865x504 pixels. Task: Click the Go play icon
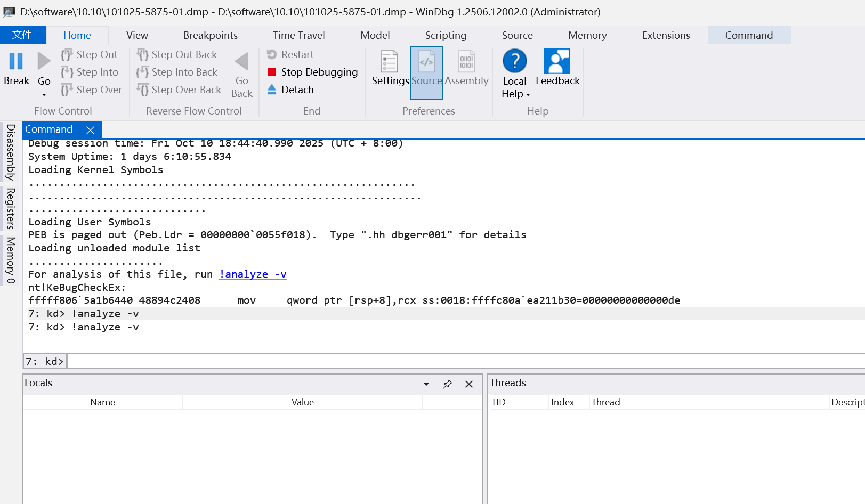click(x=44, y=61)
